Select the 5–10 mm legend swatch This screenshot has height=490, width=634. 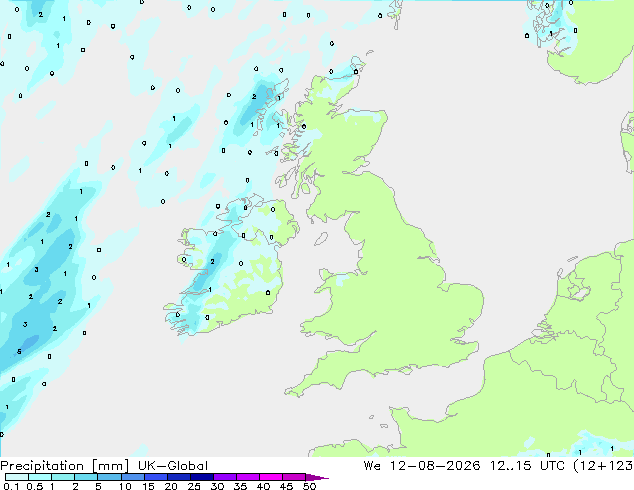(109, 477)
